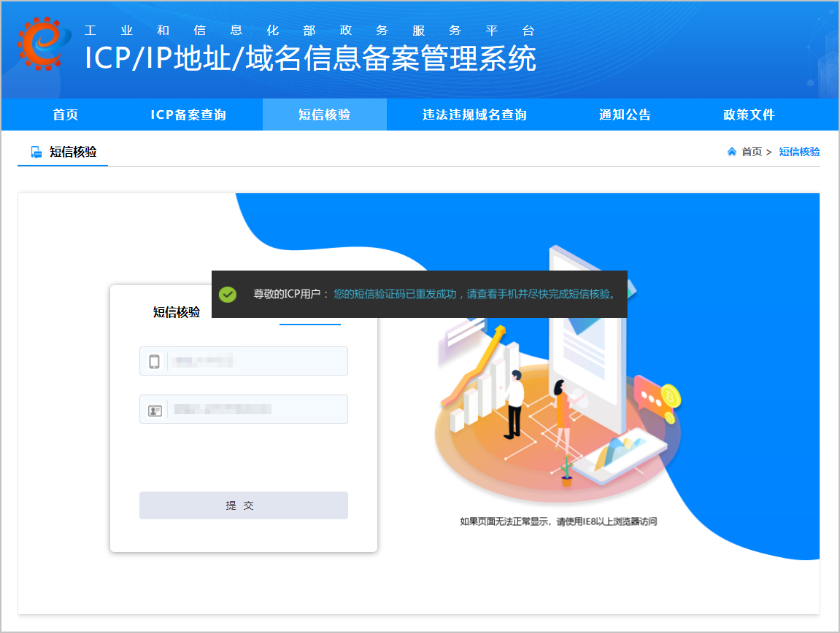Click the SMS verification heading icon
Screen dimensions: 840x633
pos(36,152)
